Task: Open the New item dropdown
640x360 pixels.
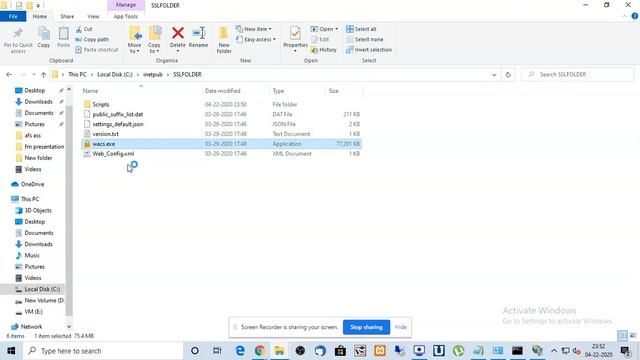Action: pyautogui.click(x=254, y=29)
